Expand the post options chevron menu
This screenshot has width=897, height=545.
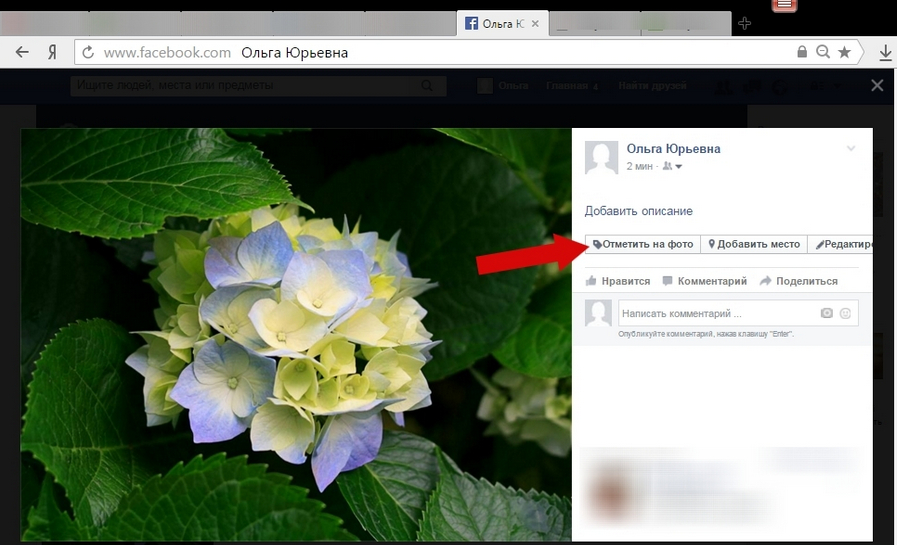tap(851, 148)
